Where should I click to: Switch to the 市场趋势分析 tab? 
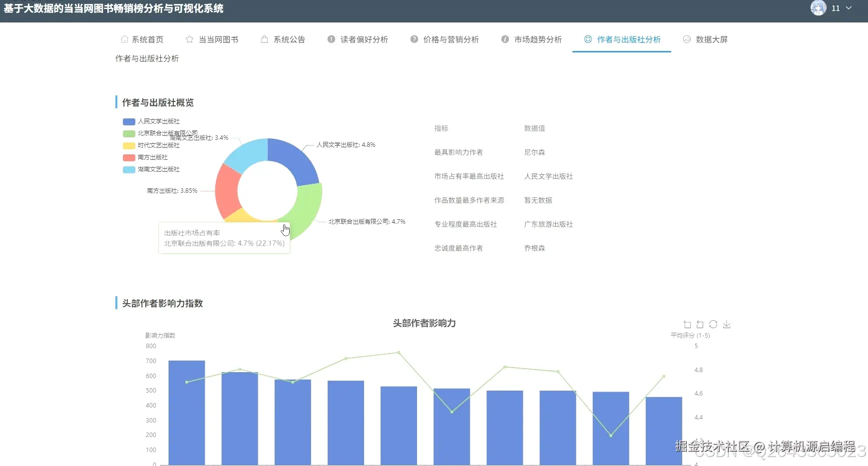pos(531,39)
